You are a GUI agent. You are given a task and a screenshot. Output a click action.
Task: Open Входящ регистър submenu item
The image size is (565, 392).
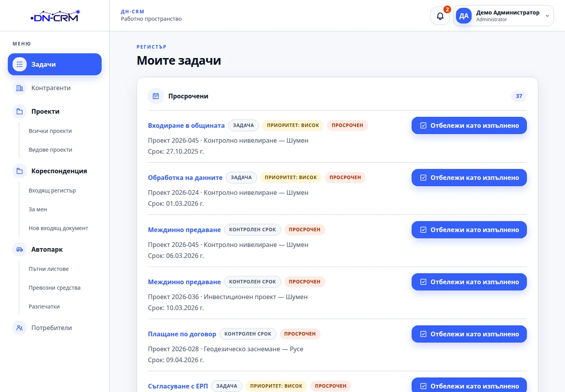pos(52,191)
